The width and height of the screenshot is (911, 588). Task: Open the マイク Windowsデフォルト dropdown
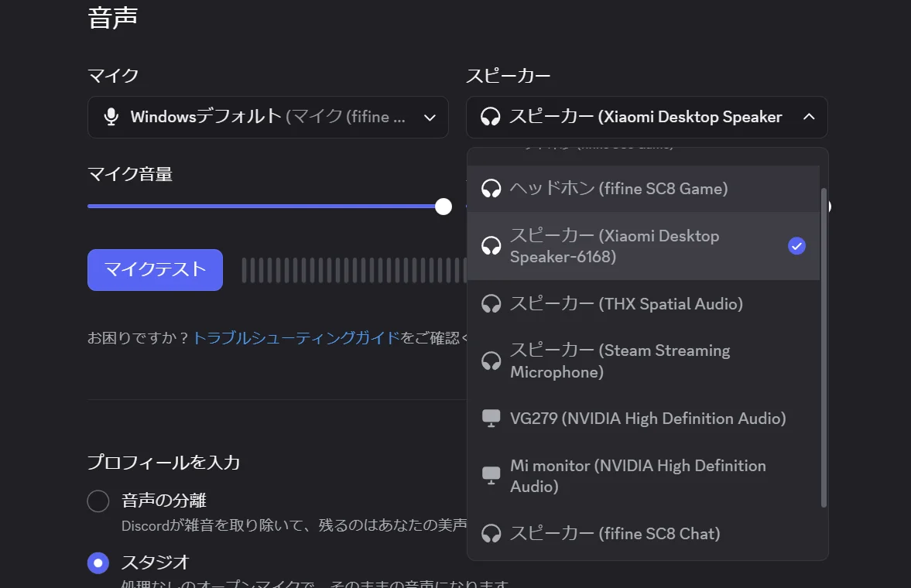(268, 117)
